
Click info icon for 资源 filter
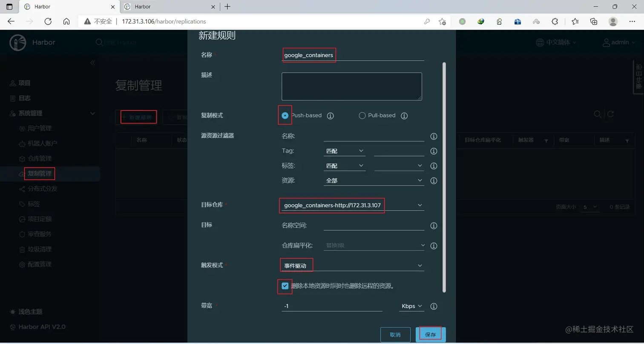434,181
